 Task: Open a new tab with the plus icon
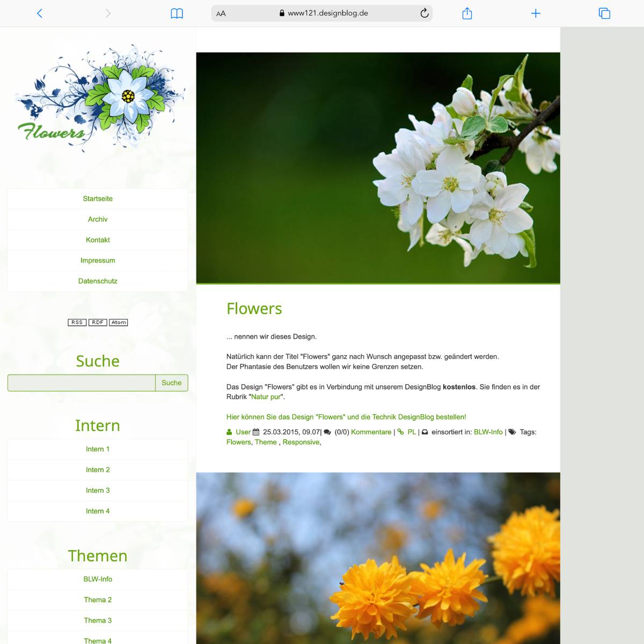click(x=536, y=13)
